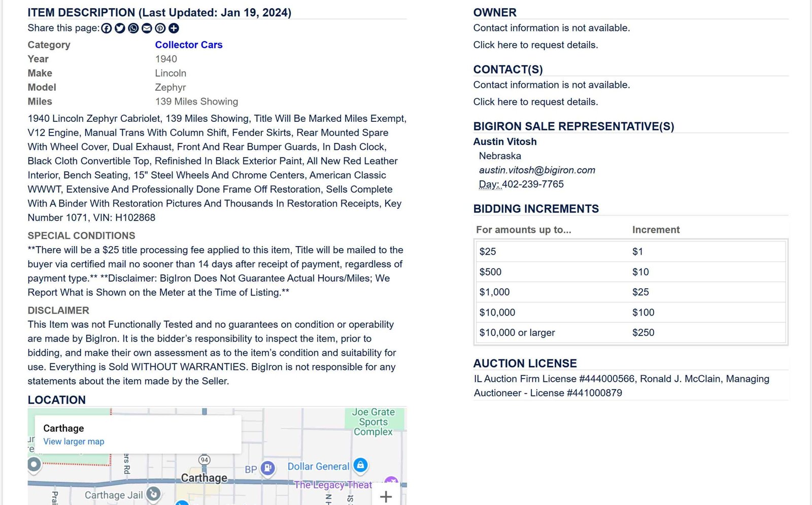Click the Carthage Jail map marker
The height and width of the screenshot is (505, 812).
tap(153, 493)
